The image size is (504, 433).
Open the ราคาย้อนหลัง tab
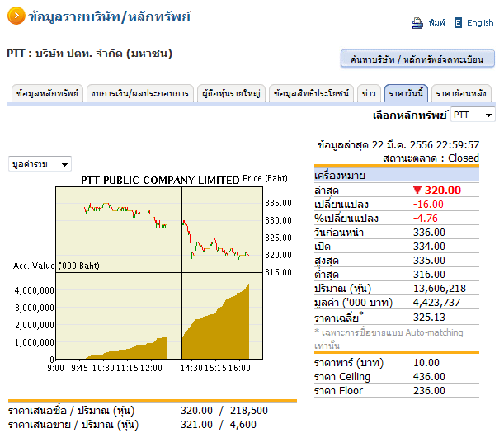tap(461, 93)
